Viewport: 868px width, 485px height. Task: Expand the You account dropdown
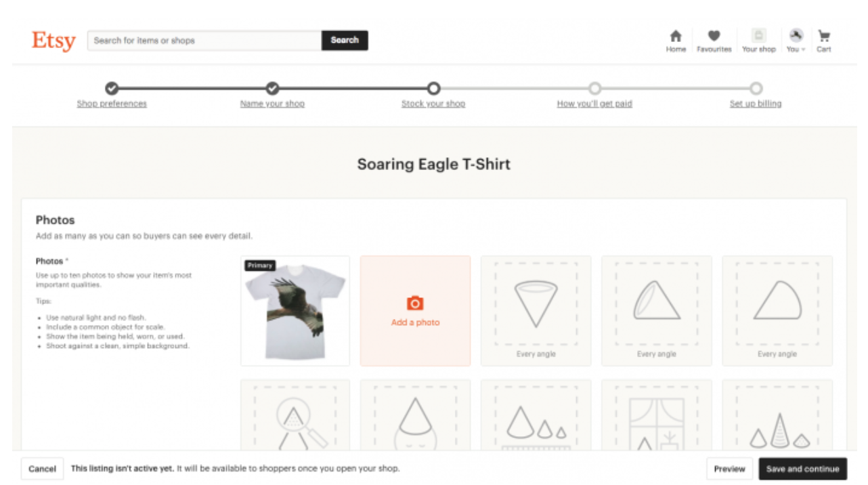(796, 41)
